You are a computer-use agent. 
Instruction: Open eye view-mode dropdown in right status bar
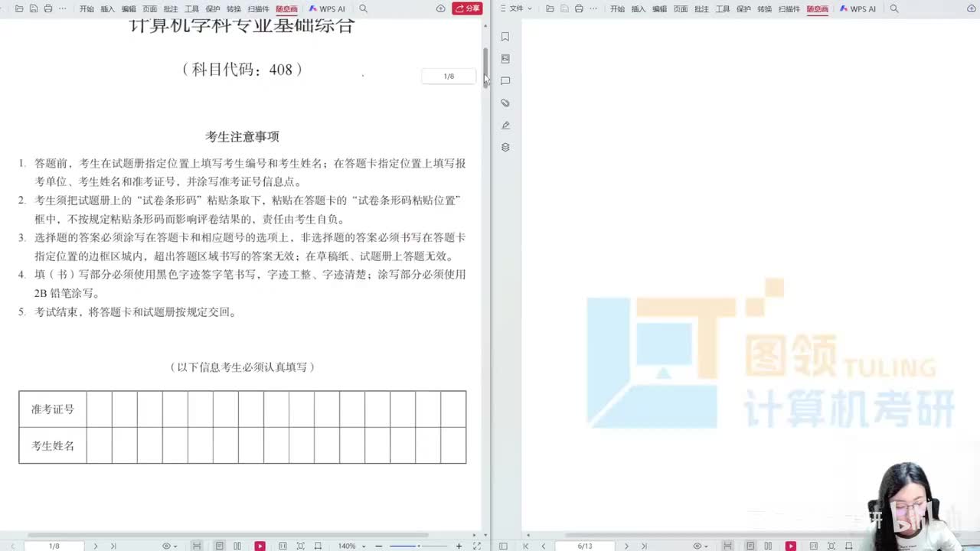tap(700, 546)
